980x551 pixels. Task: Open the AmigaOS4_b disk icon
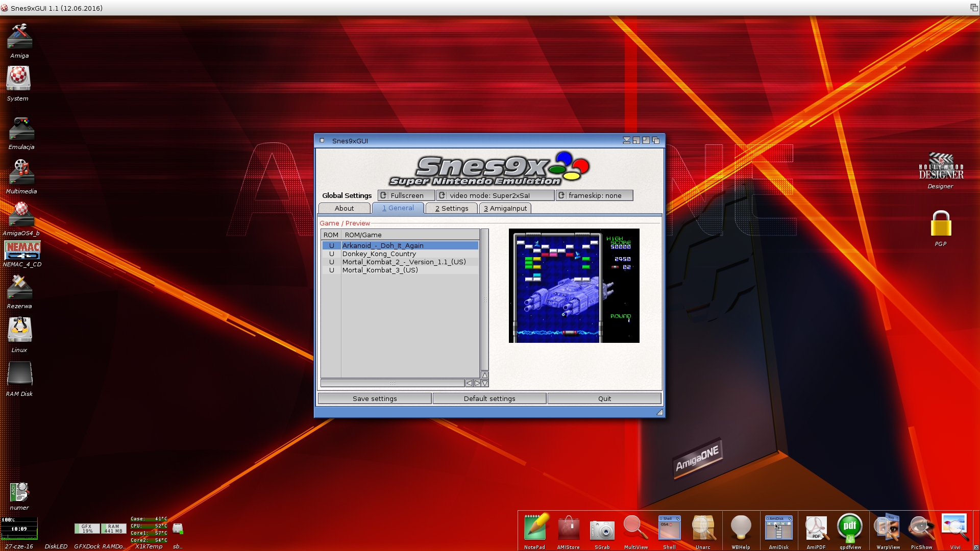[x=21, y=214]
